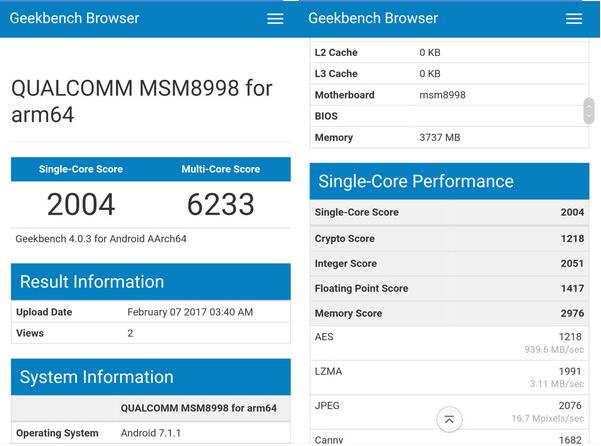Select the bold QUALCOMM MSM8998 for arm64 table header
The width and height of the screenshot is (601, 446).
coord(199,408)
